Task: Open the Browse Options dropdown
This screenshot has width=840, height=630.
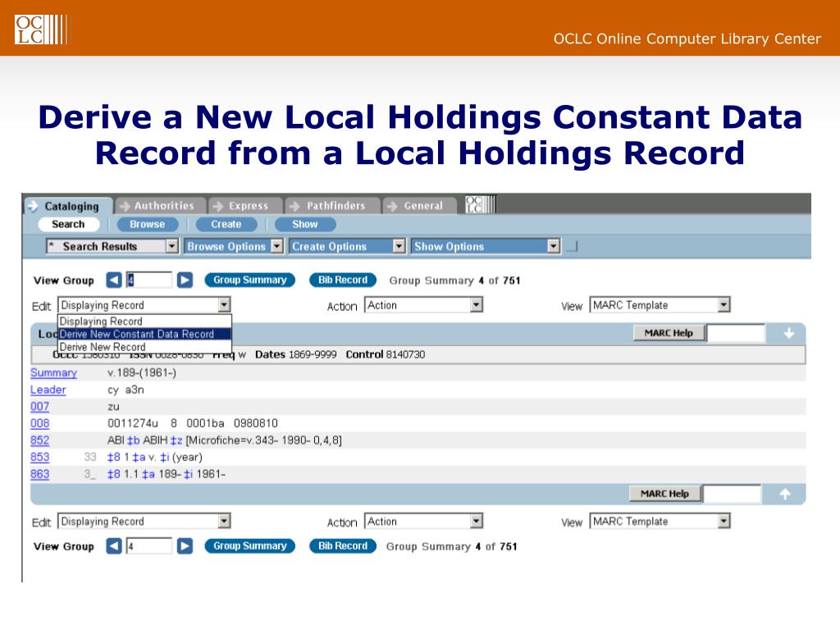Action: [x=234, y=246]
